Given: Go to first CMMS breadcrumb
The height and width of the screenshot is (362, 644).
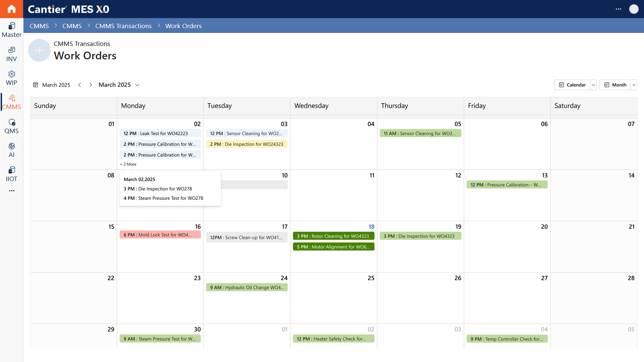Looking at the screenshot, I should coord(39,26).
